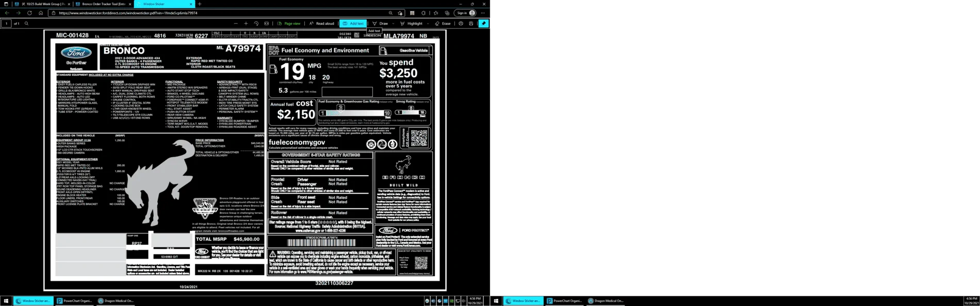Open browser Settings and more menu

pyautogui.click(x=483, y=13)
